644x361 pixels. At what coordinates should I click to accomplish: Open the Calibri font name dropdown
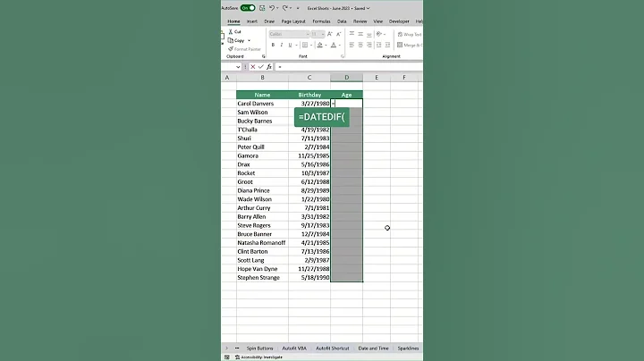coord(307,34)
